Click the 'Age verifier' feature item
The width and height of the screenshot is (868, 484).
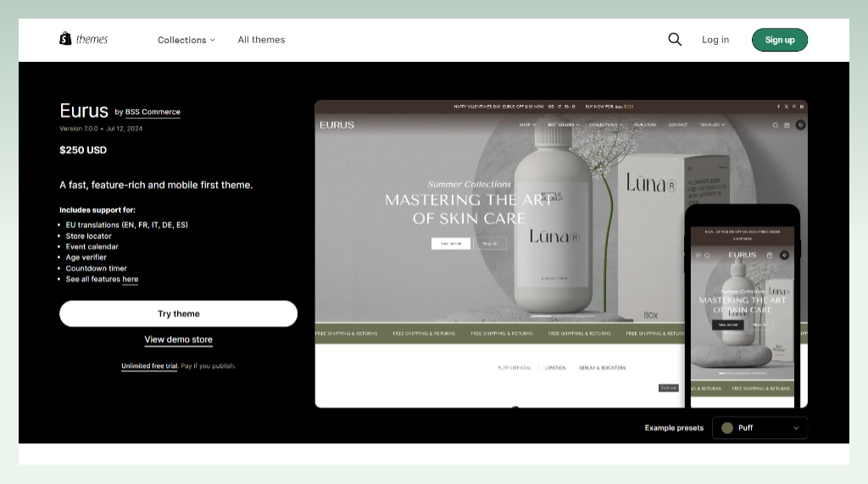click(86, 258)
